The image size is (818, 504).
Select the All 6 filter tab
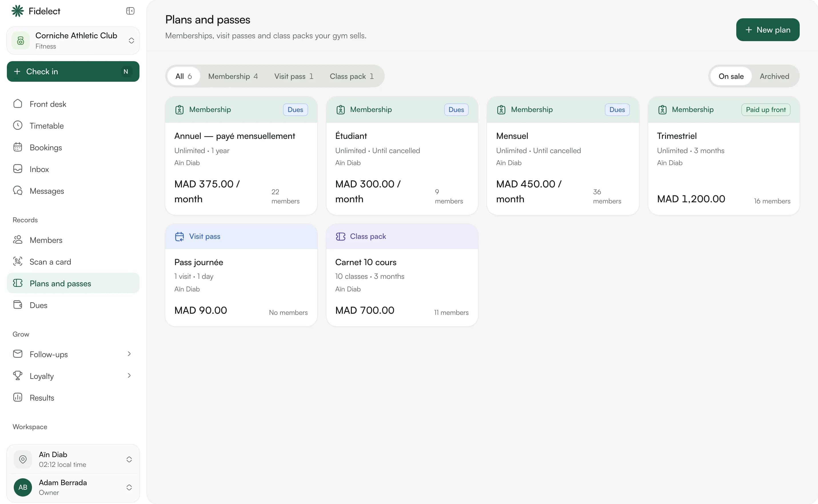pyautogui.click(x=183, y=76)
